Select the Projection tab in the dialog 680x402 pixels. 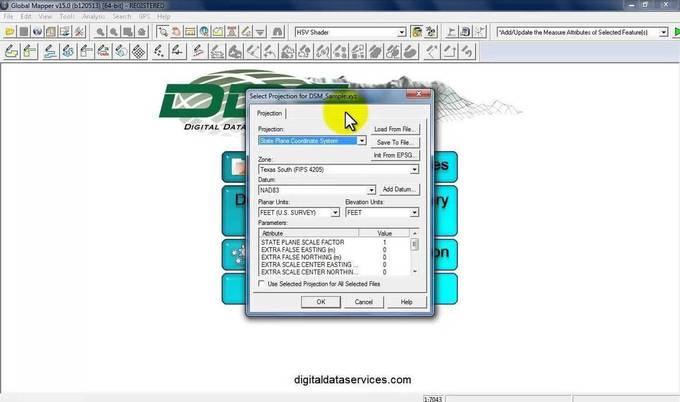[x=270, y=113]
